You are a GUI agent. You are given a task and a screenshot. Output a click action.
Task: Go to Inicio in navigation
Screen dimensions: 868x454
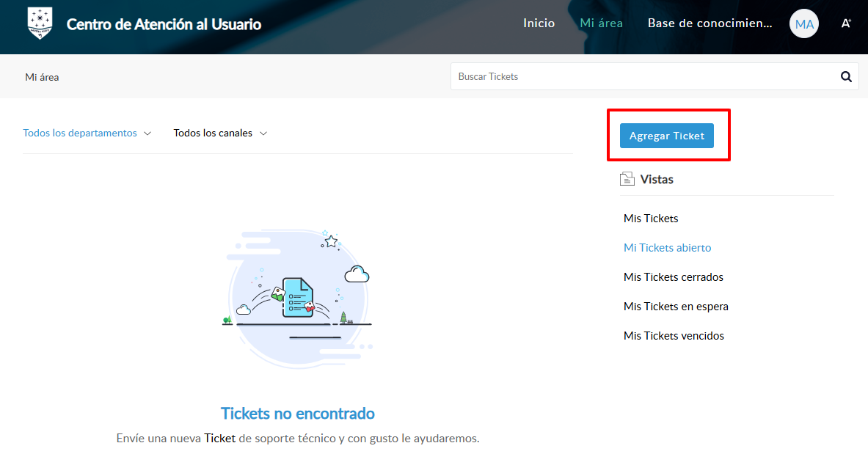point(539,23)
